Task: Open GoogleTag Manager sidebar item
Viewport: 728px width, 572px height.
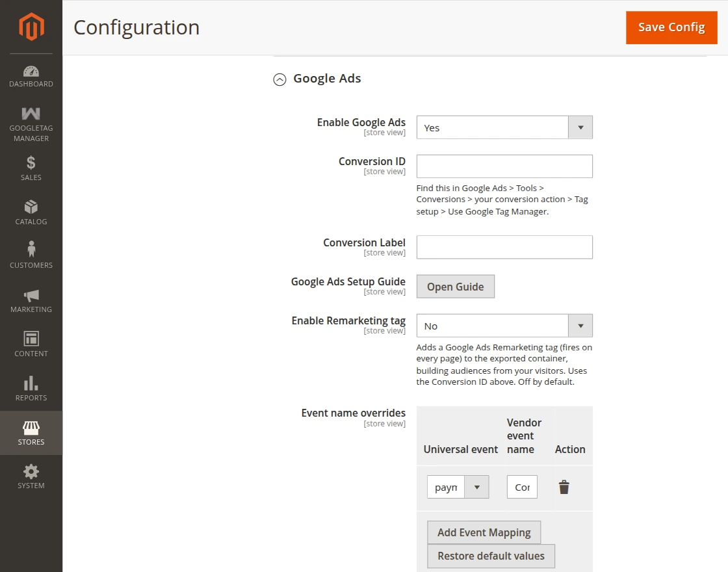Action: point(31,124)
